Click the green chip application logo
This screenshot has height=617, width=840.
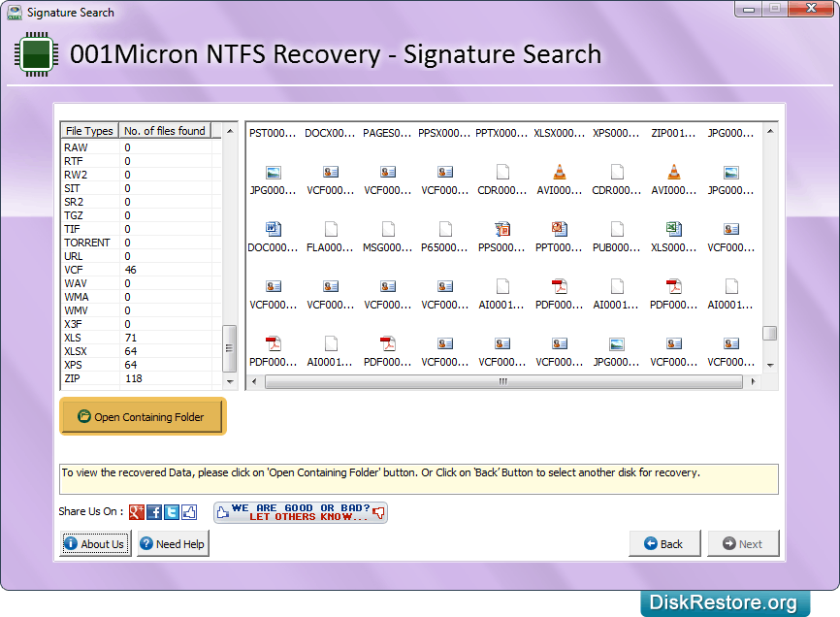37,54
